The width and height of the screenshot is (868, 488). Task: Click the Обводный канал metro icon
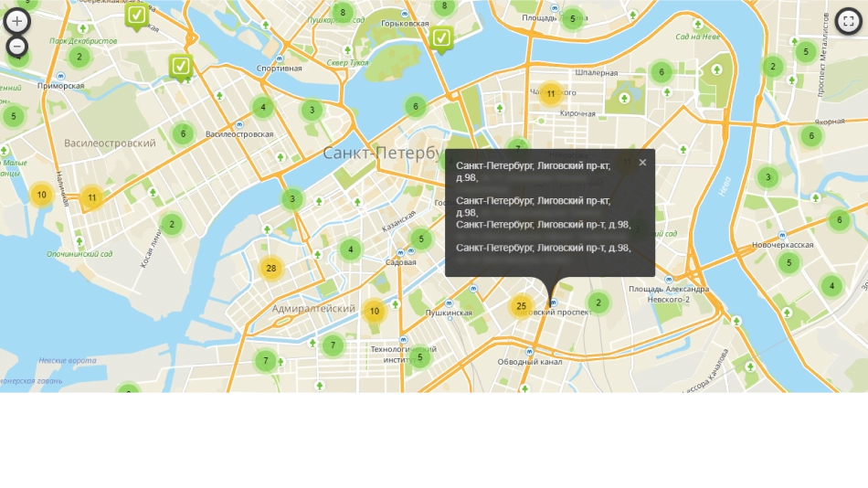point(529,350)
